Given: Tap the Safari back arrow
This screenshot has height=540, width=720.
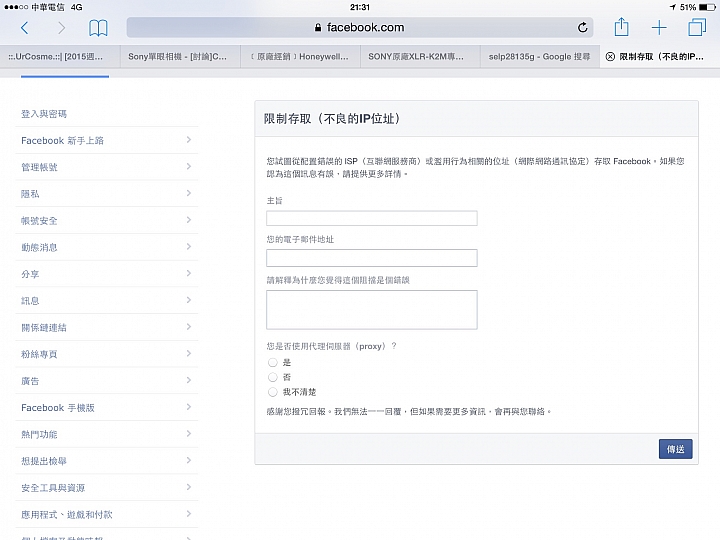Looking at the screenshot, I should pyautogui.click(x=25, y=28).
